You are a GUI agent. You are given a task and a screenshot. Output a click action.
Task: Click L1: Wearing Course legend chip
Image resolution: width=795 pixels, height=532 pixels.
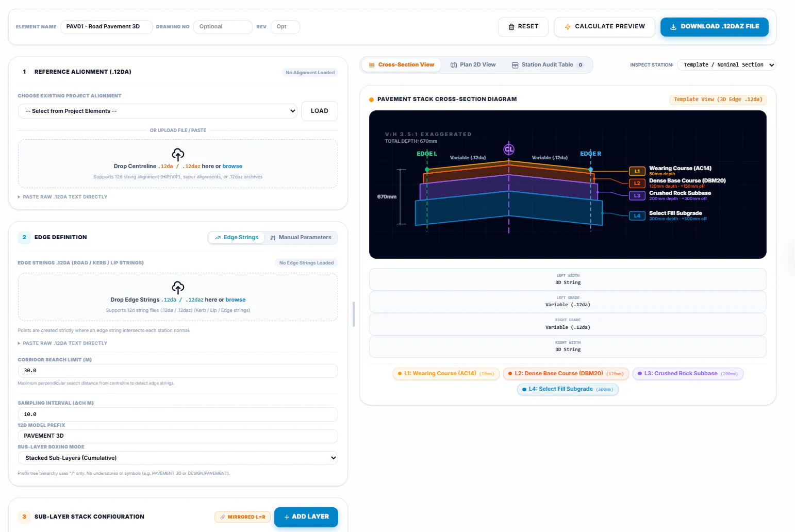tap(446, 374)
